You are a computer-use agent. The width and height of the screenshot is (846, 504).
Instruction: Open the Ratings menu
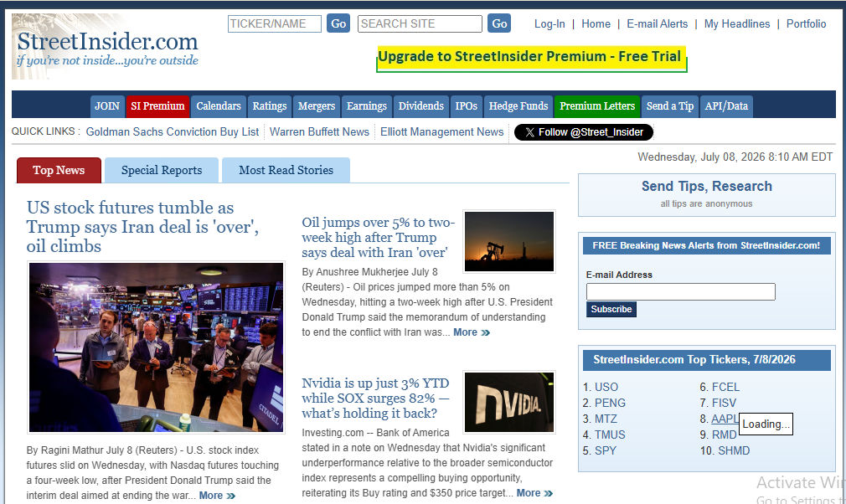click(x=270, y=106)
